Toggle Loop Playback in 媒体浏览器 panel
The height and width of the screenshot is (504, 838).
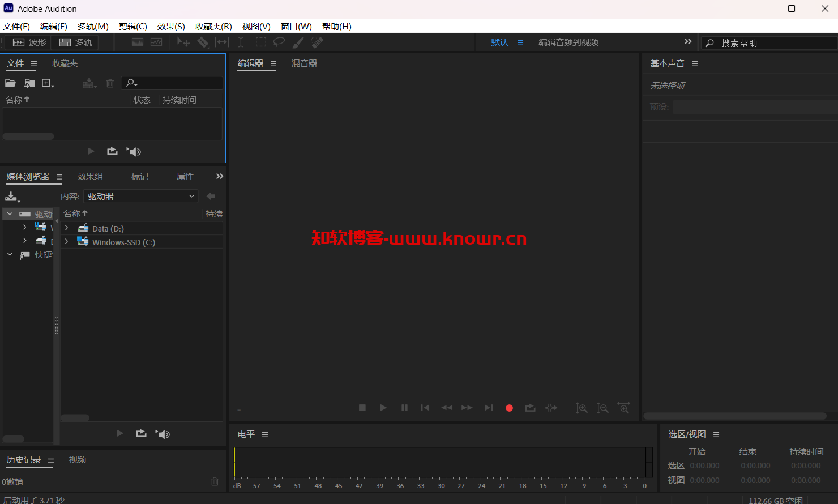141,433
